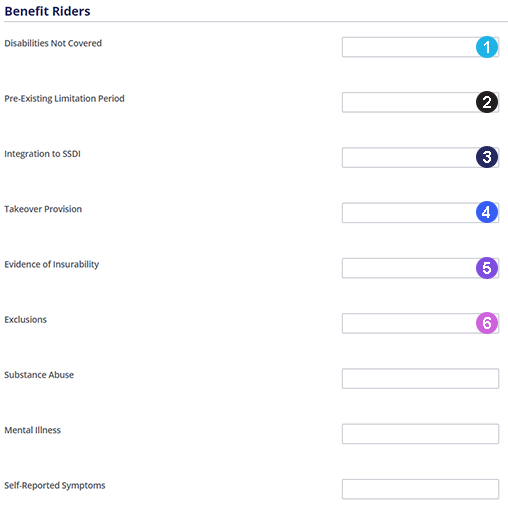Select the navy marker 3 badge
This screenshot has height=514, width=508.
pos(487,157)
